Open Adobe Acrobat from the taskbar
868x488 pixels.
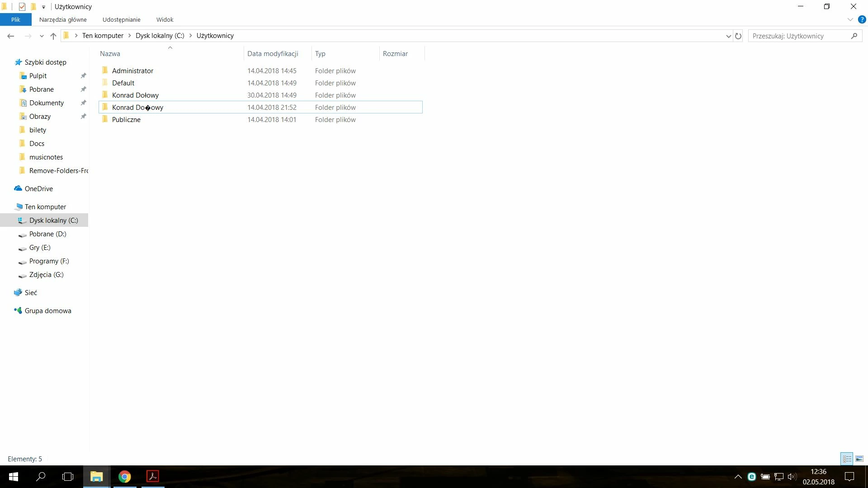153,476
